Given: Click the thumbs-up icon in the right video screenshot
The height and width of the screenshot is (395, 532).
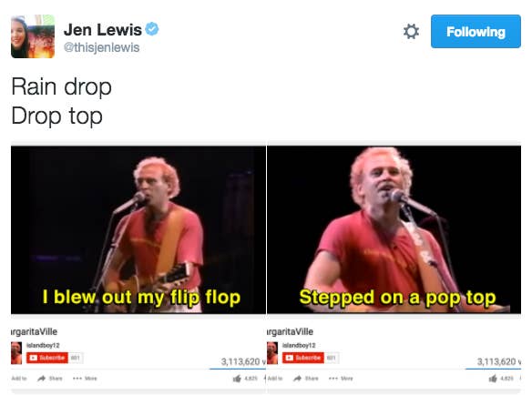Looking at the screenshot, I should click(x=493, y=379).
